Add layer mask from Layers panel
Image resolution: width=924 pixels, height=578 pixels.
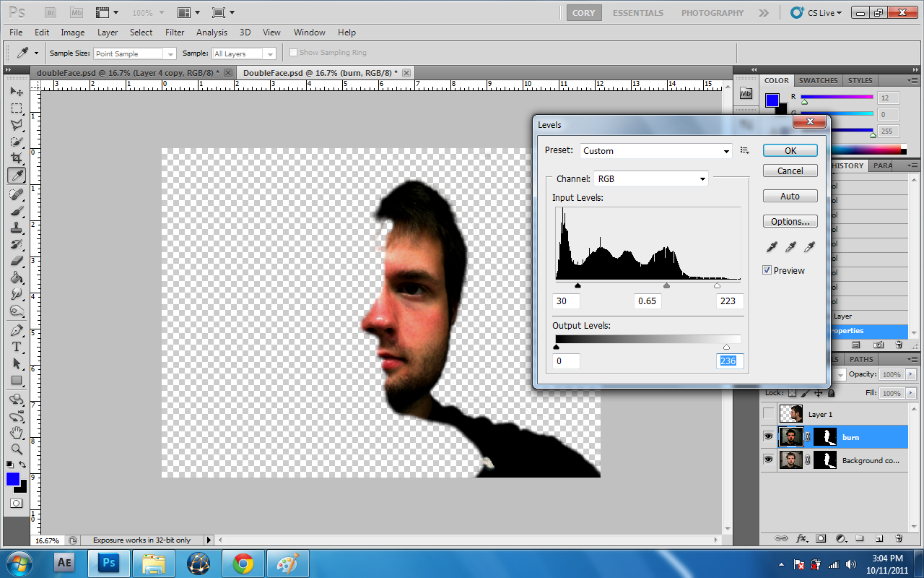click(x=821, y=538)
